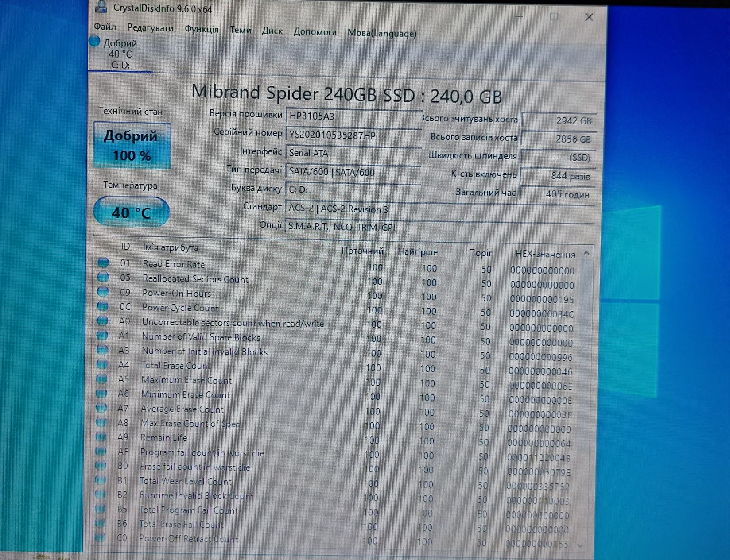Click the 40 °C temperature button
The height and width of the screenshot is (560, 730).
(x=131, y=212)
